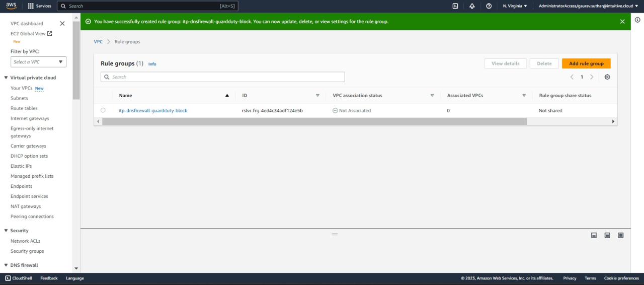This screenshot has height=285, width=644.
Task: Open the N. Virginia region dropdown
Action: (515, 6)
